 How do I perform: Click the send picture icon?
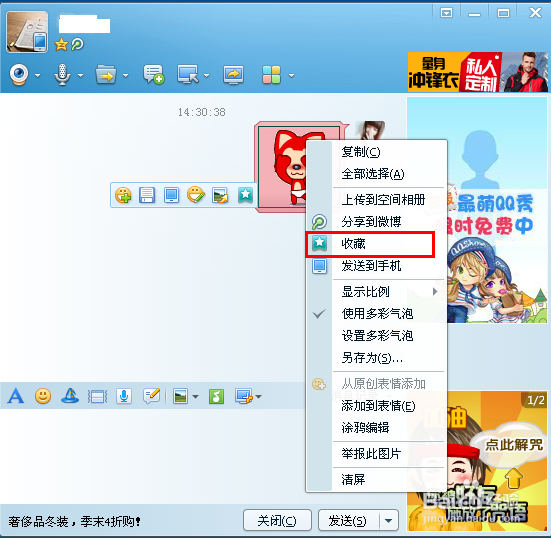coord(181,397)
